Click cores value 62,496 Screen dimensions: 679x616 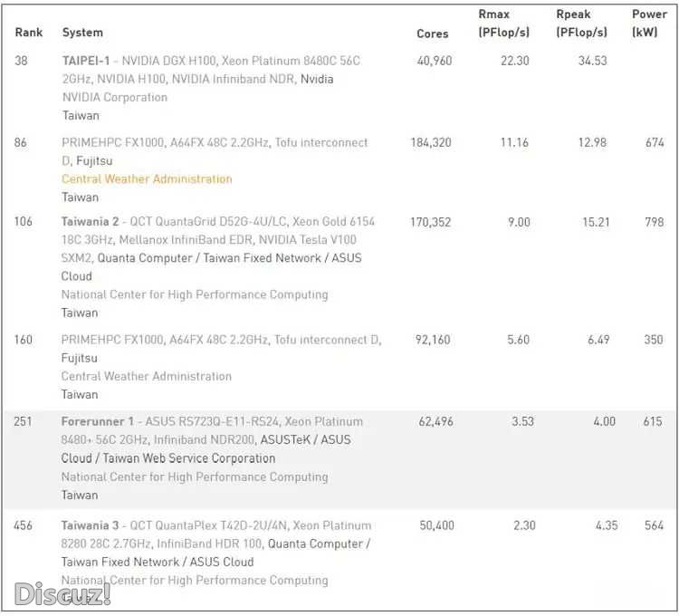pos(436,421)
